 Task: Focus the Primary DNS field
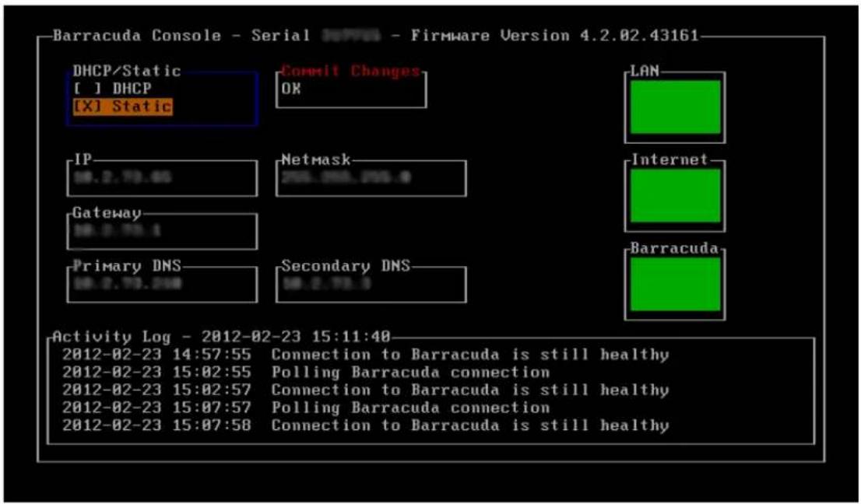(162, 284)
